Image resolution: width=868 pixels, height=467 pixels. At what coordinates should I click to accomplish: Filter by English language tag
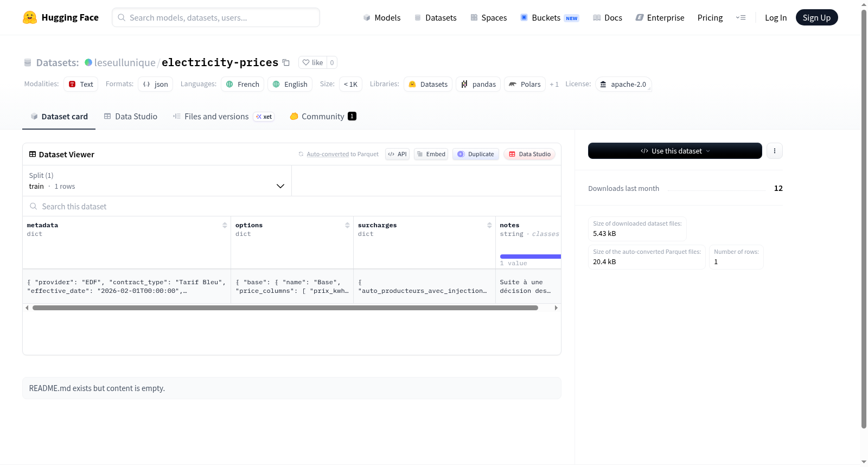290,84
